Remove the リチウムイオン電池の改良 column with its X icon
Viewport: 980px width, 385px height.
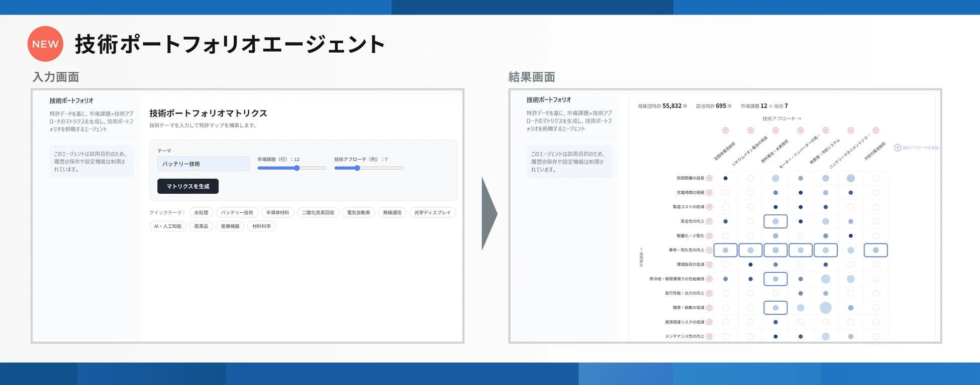point(750,131)
